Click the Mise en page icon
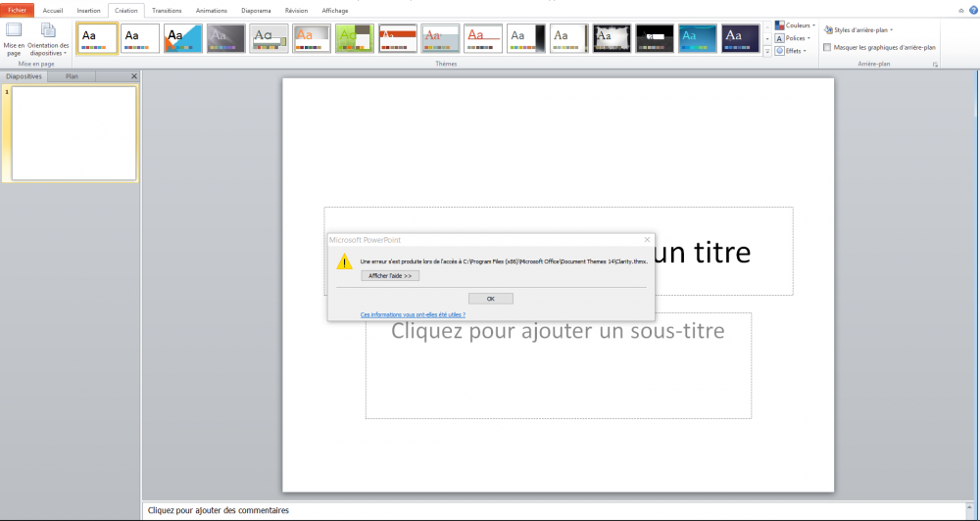This screenshot has width=980, height=521. point(14,38)
